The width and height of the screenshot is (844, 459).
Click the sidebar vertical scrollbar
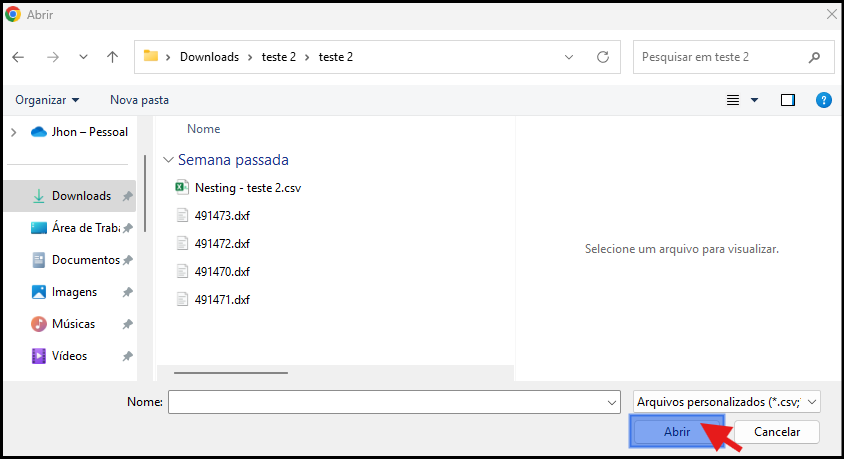tap(145, 194)
